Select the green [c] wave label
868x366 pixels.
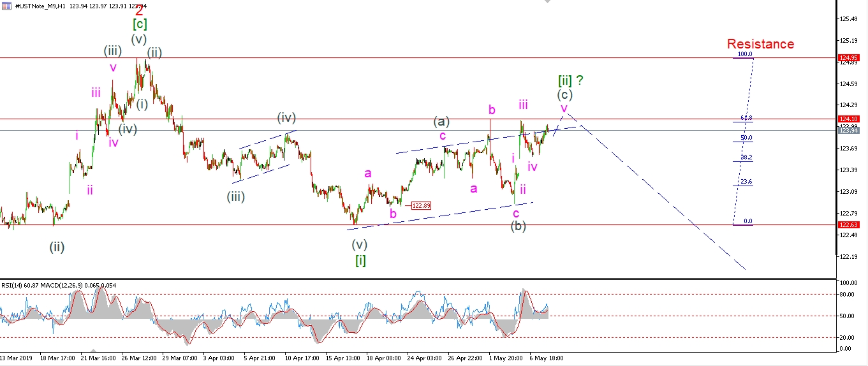[140, 24]
